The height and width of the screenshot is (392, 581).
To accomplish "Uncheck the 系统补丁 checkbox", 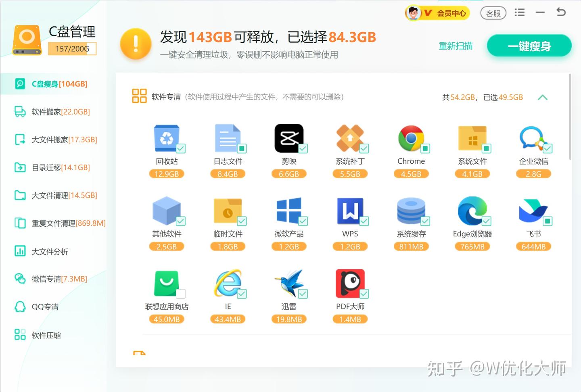I will click(x=364, y=148).
